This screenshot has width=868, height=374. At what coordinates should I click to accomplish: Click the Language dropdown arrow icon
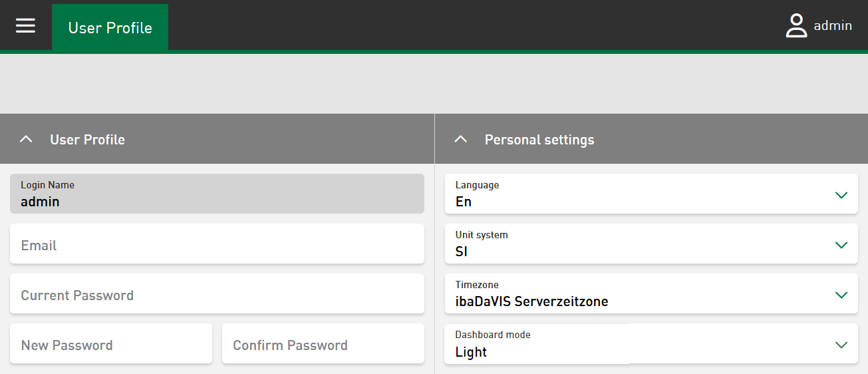point(841,195)
